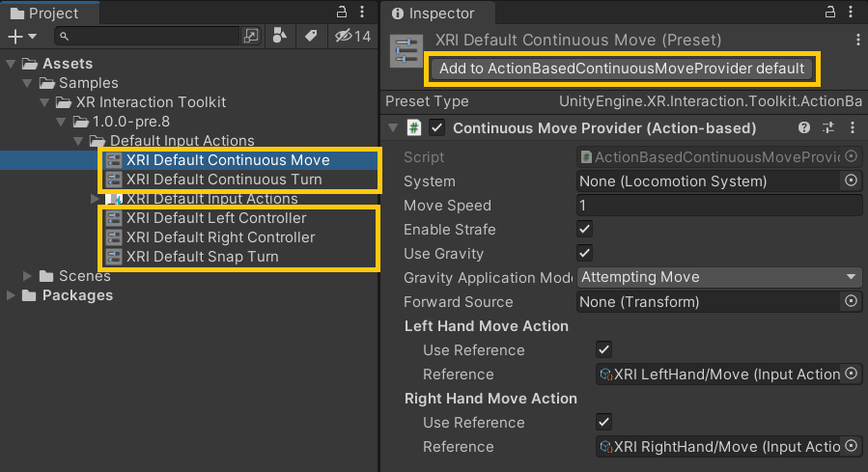Collapse the Continuous Move Provider component

(393, 128)
